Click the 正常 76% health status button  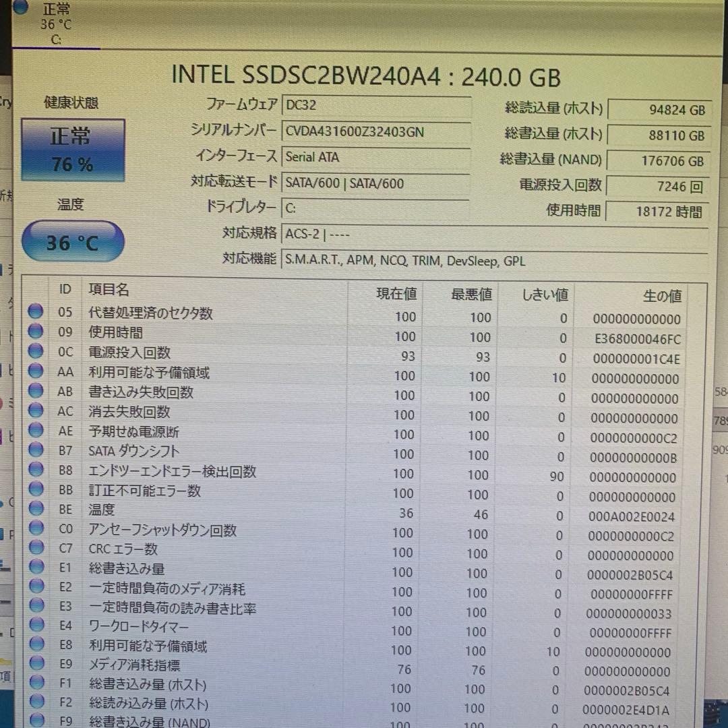click(x=72, y=148)
